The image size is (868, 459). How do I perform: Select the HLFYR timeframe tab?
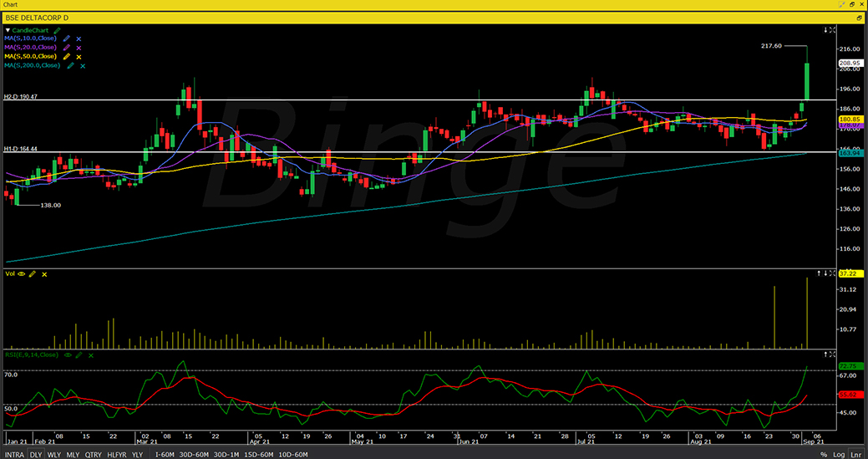tap(116, 455)
